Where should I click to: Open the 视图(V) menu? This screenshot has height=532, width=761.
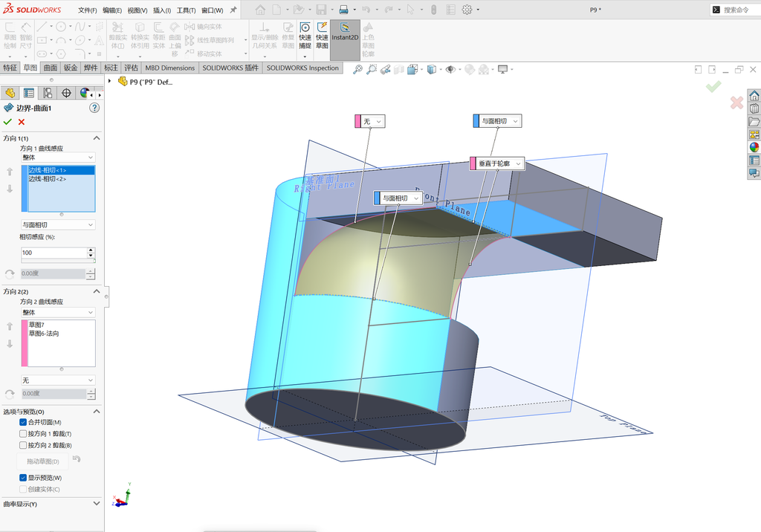tap(137, 10)
